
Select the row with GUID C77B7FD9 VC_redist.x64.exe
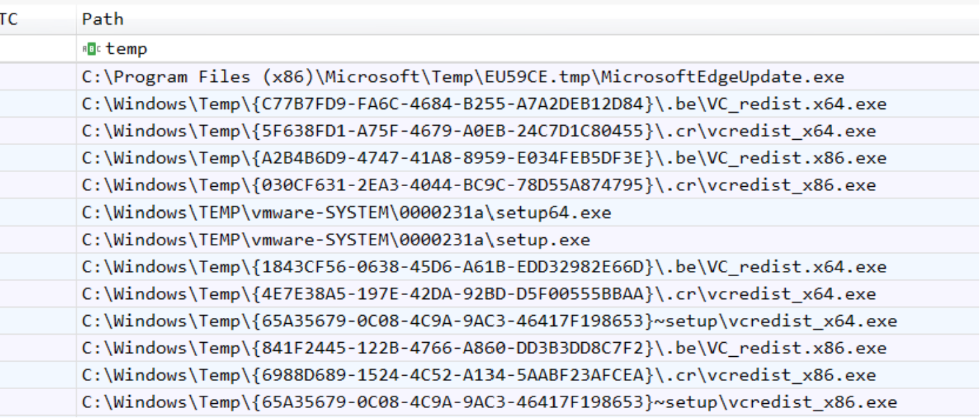click(528, 103)
